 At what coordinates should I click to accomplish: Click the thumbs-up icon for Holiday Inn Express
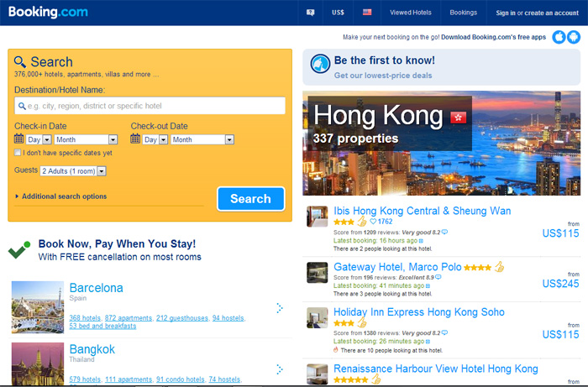pos(361,322)
